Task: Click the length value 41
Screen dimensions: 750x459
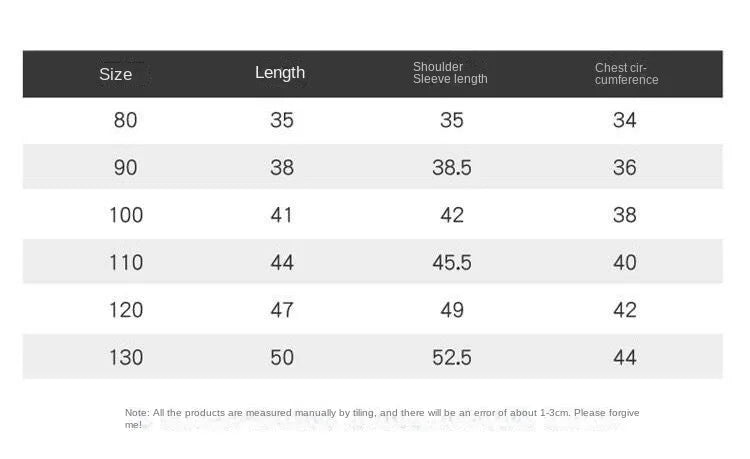Action: point(282,215)
